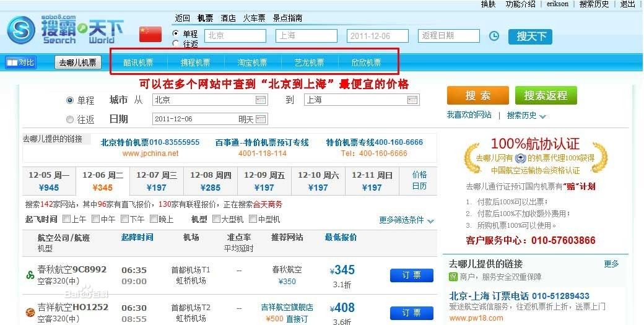Click the green 保 merchant guarantee icon

(453, 277)
